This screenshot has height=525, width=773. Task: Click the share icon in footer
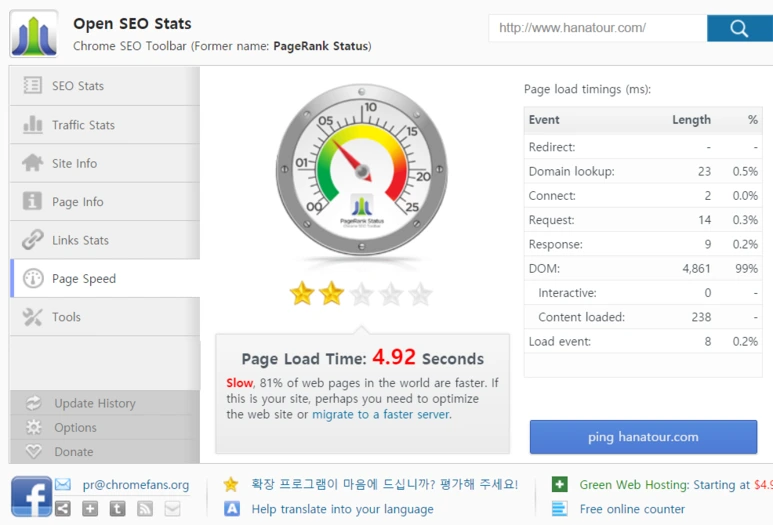[63, 508]
